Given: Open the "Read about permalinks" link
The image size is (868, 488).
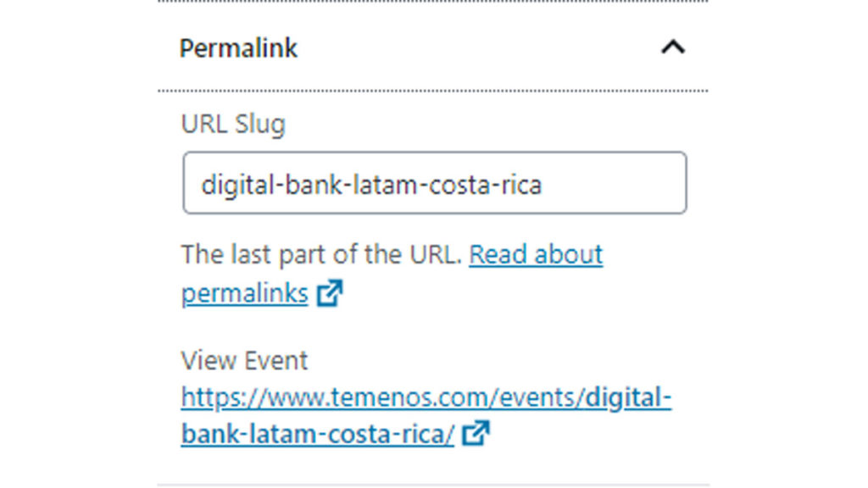Looking at the screenshot, I should point(535,254).
